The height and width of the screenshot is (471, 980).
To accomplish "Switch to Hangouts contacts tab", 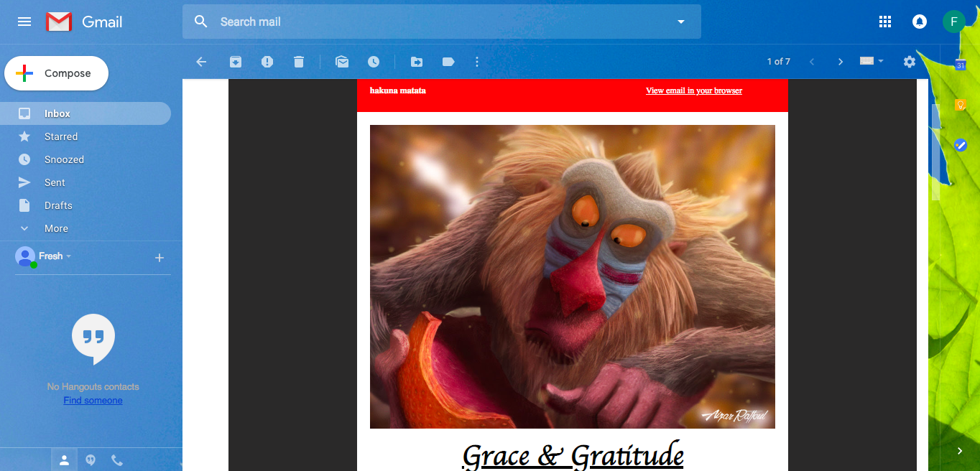I will pyautogui.click(x=64, y=460).
